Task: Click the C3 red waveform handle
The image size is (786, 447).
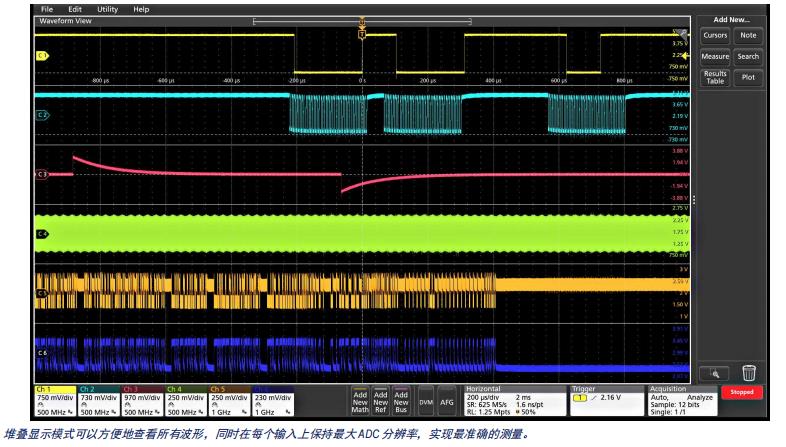Action: [42, 175]
